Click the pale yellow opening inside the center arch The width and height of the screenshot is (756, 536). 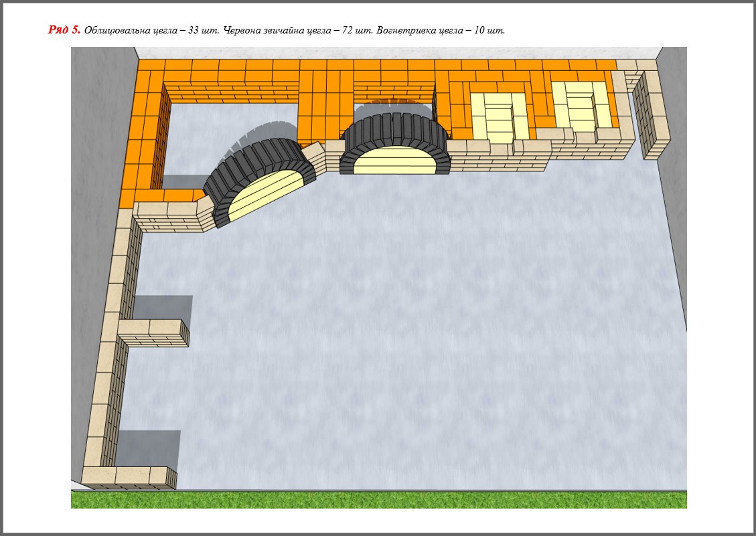[x=394, y=164]
